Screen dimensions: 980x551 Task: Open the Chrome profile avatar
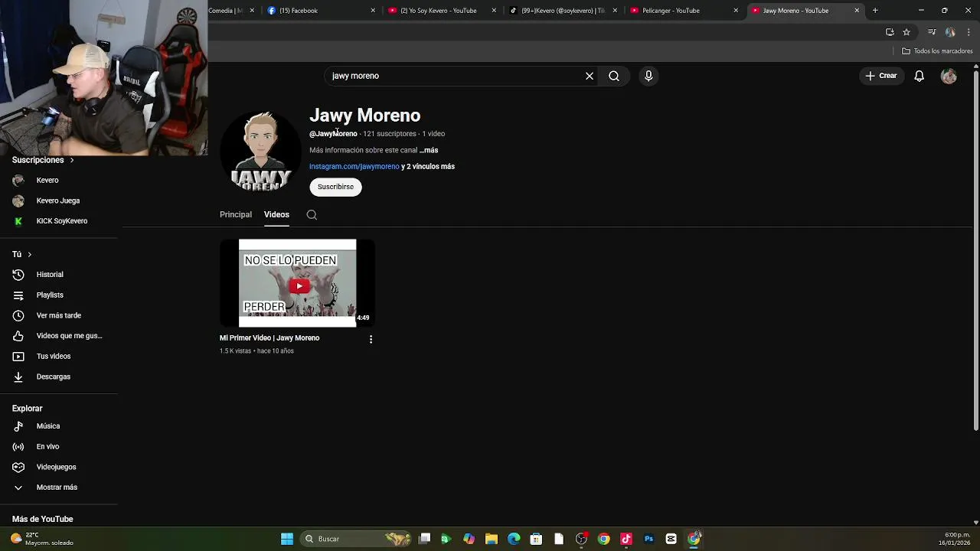(950, 32)
